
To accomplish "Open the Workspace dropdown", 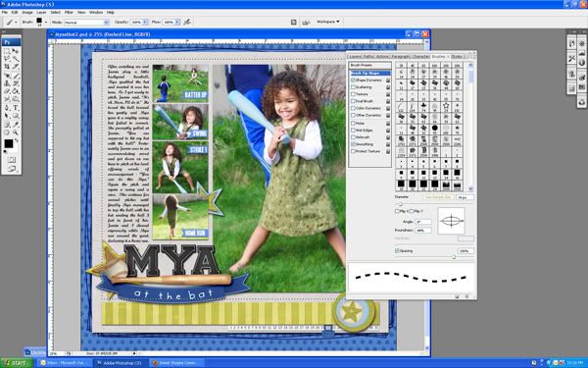I will [327, 22].
